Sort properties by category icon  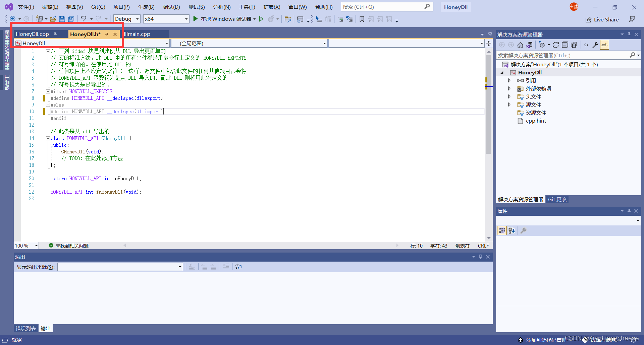pos(502,230)
